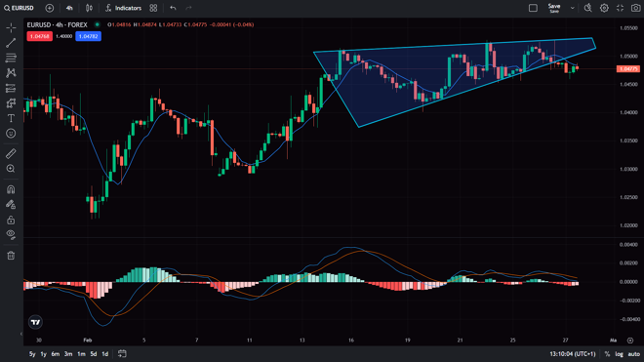Open the Indicators menu
This screenshot has height=362, width=644.
[x=123, y=8]
